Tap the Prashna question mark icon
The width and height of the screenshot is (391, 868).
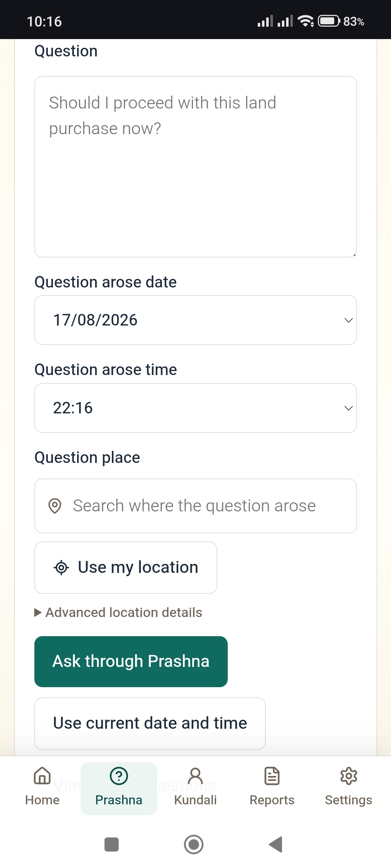[x=119, y=776]
